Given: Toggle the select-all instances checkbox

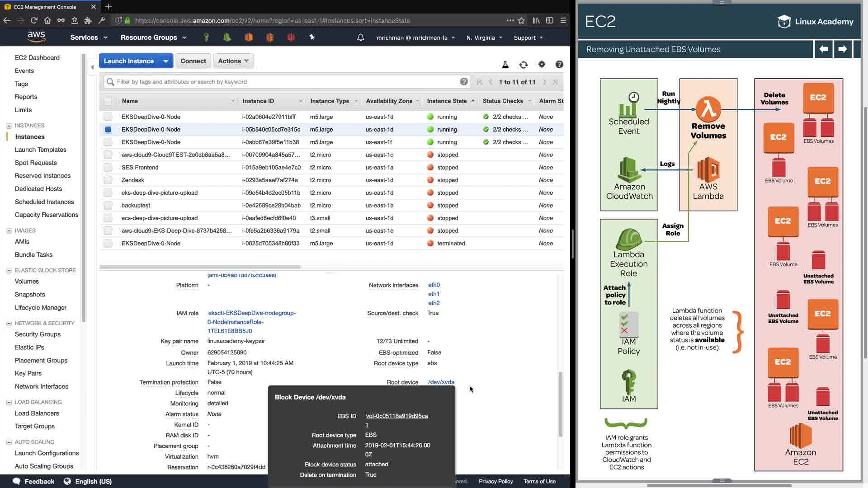Looking at the screenshot, I should point(108,101).
